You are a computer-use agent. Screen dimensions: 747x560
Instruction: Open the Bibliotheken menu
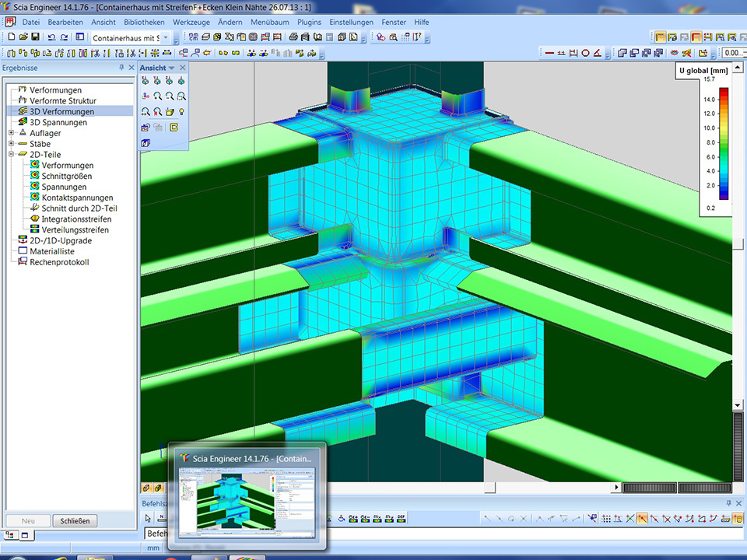[144, 23]
